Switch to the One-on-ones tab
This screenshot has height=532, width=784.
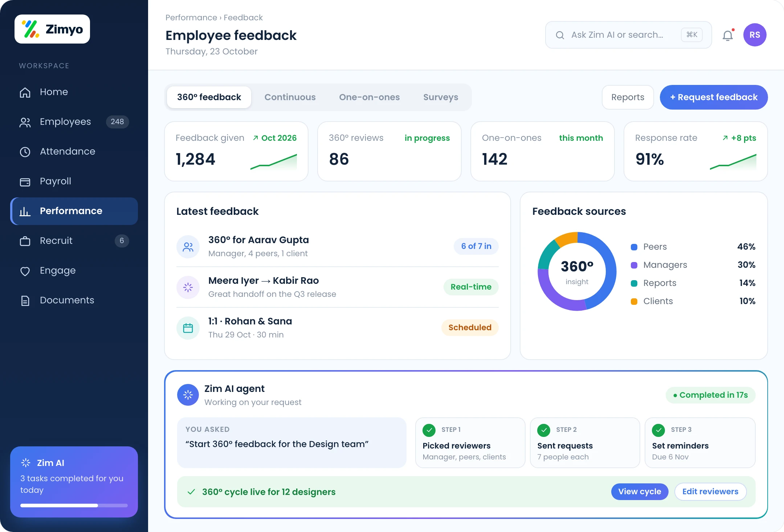[369, 97]
